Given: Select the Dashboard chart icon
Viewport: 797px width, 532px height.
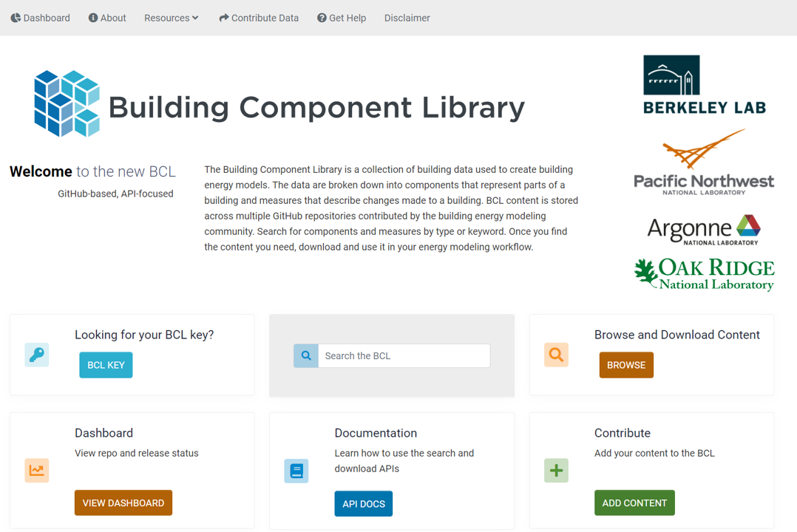Looking at the screenshot, I should point(36,471).
